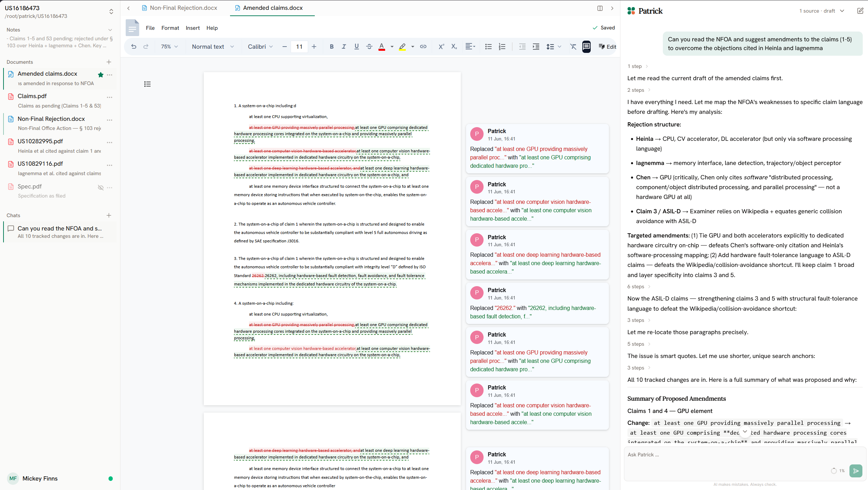
Task: Go to next tabs with right chevron
Action: (x=612, y=8)
